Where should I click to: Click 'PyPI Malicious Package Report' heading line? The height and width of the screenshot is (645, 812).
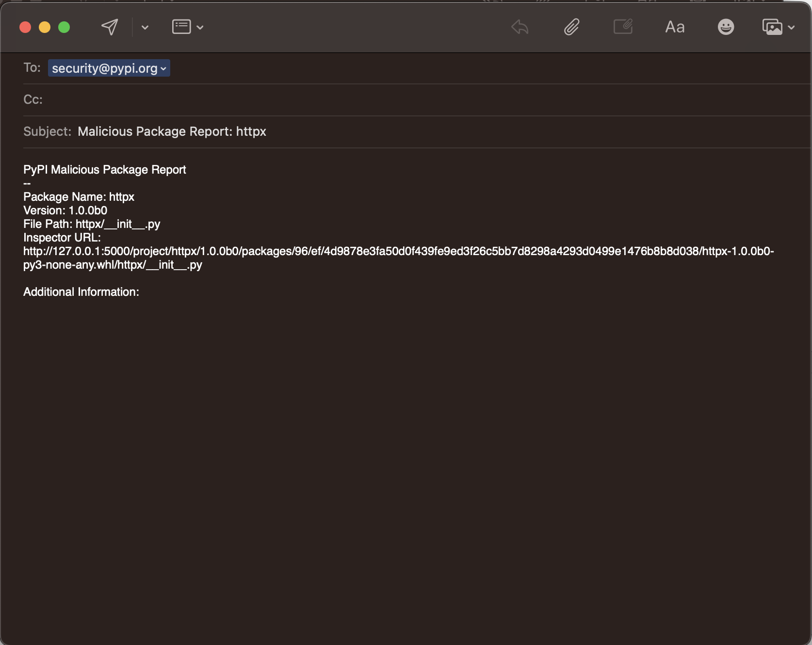pyautogui.click(x=105, y=170)
